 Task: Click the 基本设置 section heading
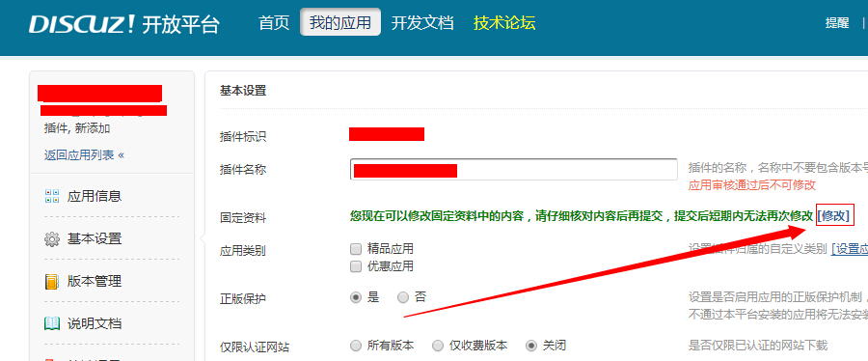pos(243,91)
